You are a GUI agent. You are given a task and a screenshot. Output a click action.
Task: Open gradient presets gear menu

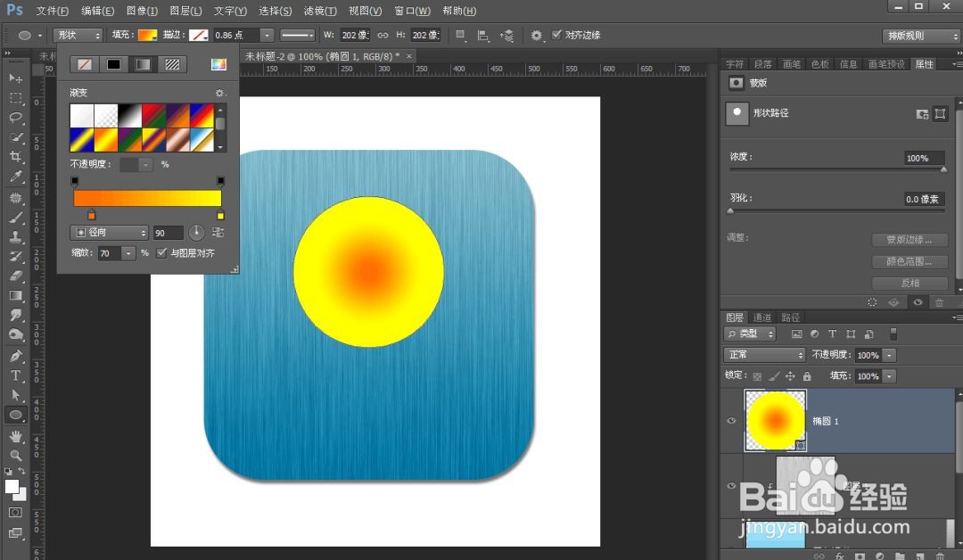220,93
